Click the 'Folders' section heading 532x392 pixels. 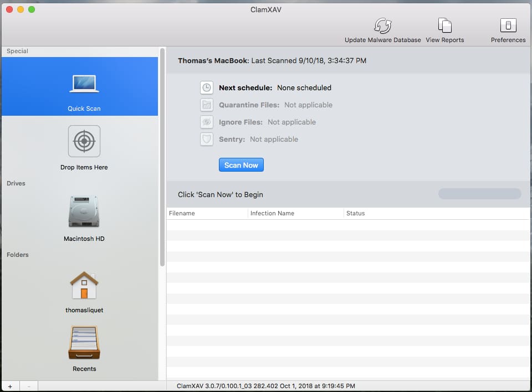(18, 255)
